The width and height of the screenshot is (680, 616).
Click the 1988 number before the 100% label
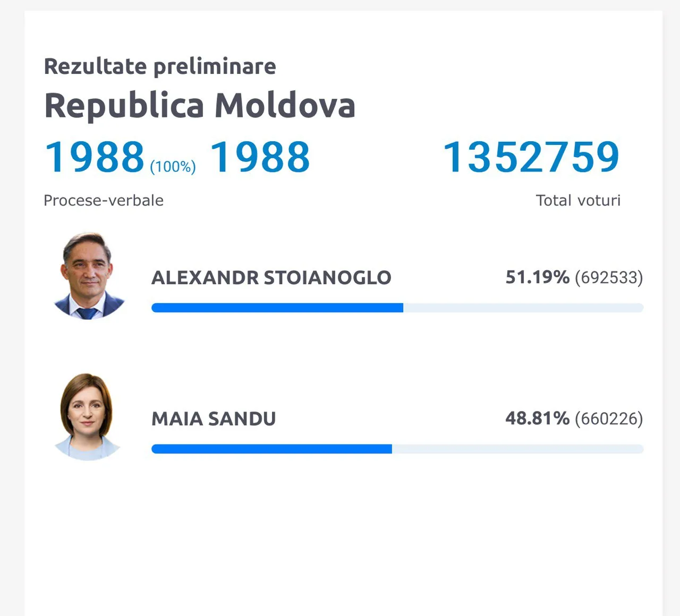coord(95,157)
